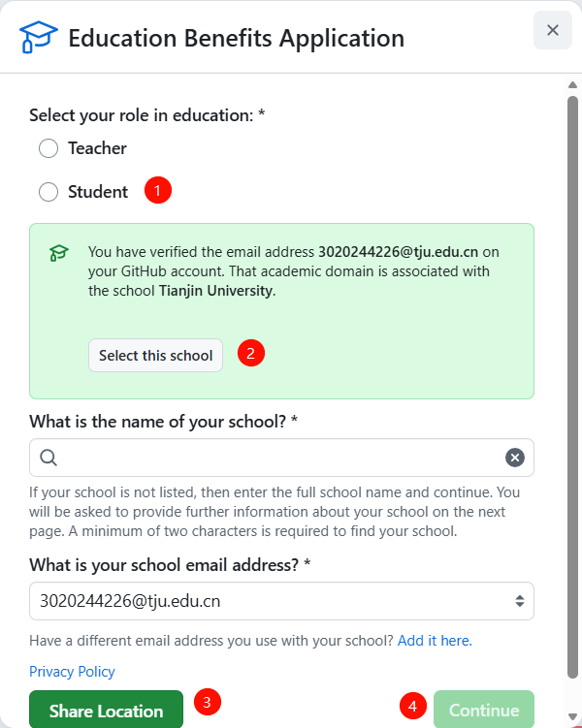Click red badge 4 beside Continue

pos(412,706)
